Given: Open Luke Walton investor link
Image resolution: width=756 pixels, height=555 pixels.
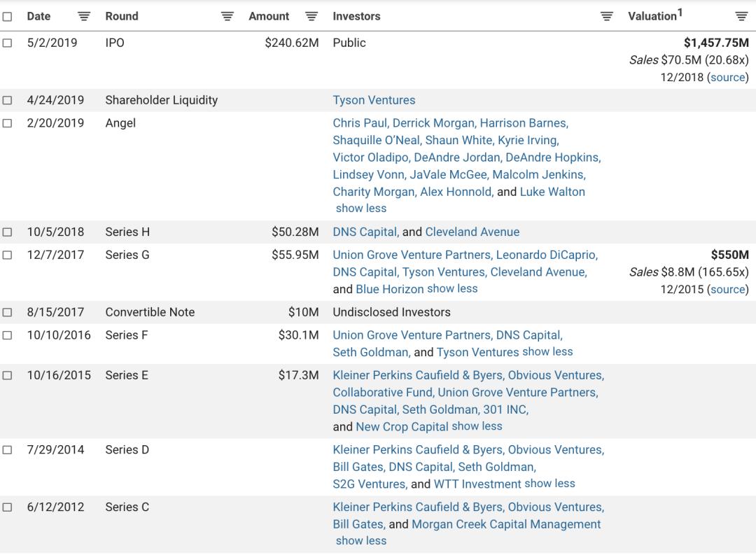Looking at the screenshot, I should point(552,192).
